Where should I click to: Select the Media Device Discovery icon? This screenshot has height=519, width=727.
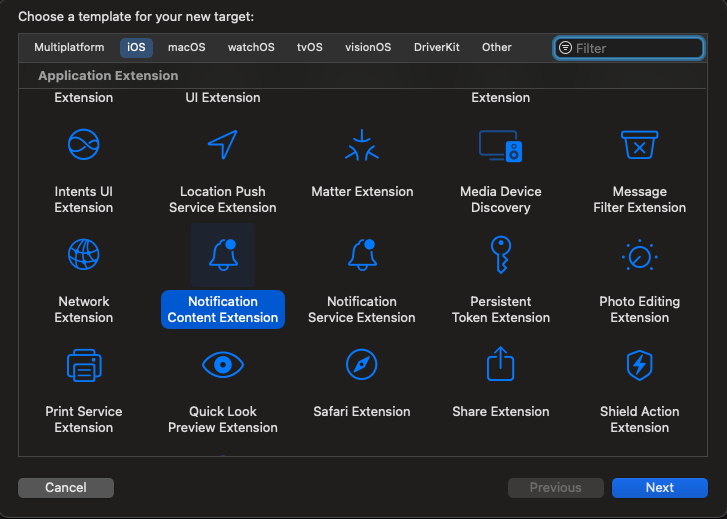pyautogui.click(x=501, y=146)
